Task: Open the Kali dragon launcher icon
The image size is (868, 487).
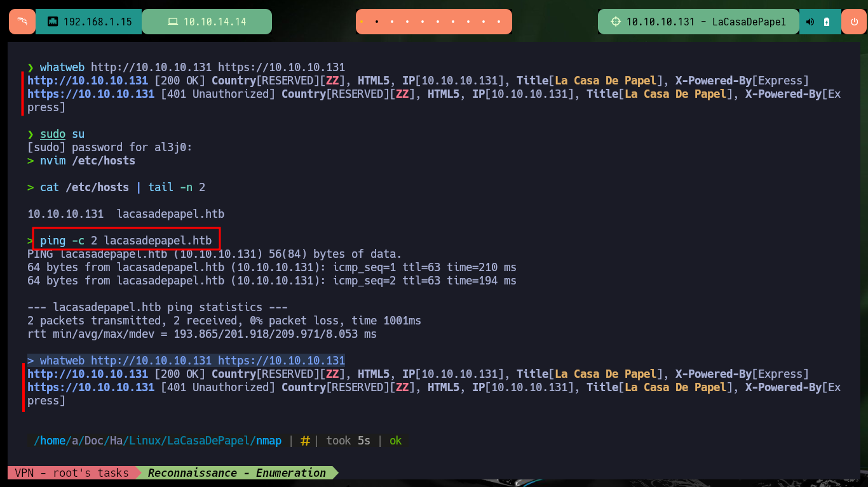Action: [x=22, y=22]
